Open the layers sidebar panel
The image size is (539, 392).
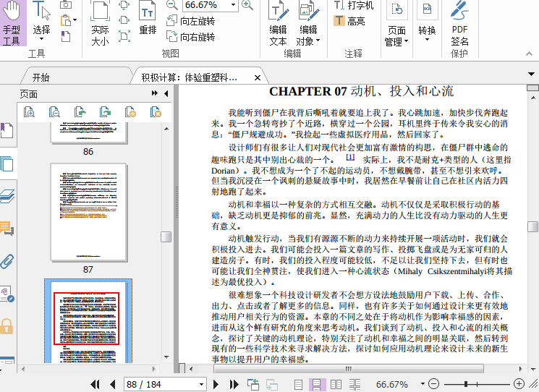(x=7, y=196)
